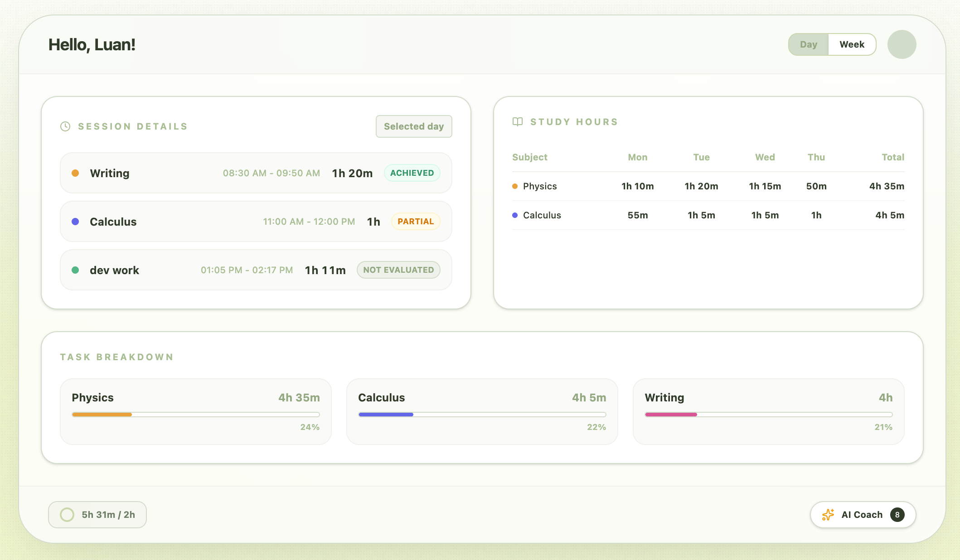Click the PARTIAL status badge

415,222
